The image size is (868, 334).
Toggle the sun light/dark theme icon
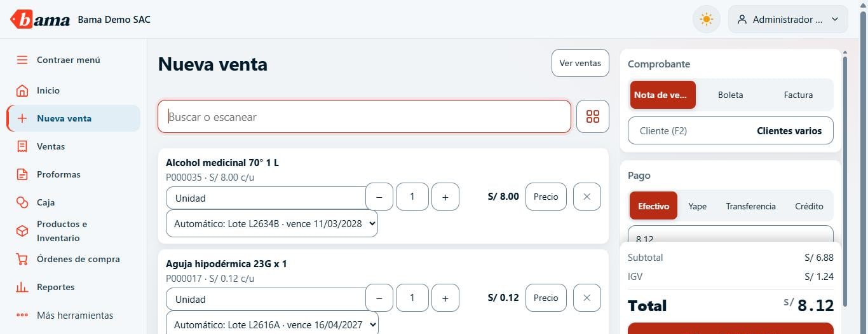[x=706, y=19]
